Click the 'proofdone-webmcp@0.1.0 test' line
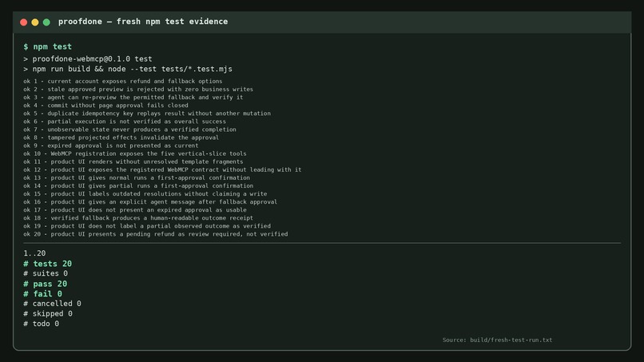Image resolution: width=644 pixels, height=362 pixels. (x=88, y=59)
